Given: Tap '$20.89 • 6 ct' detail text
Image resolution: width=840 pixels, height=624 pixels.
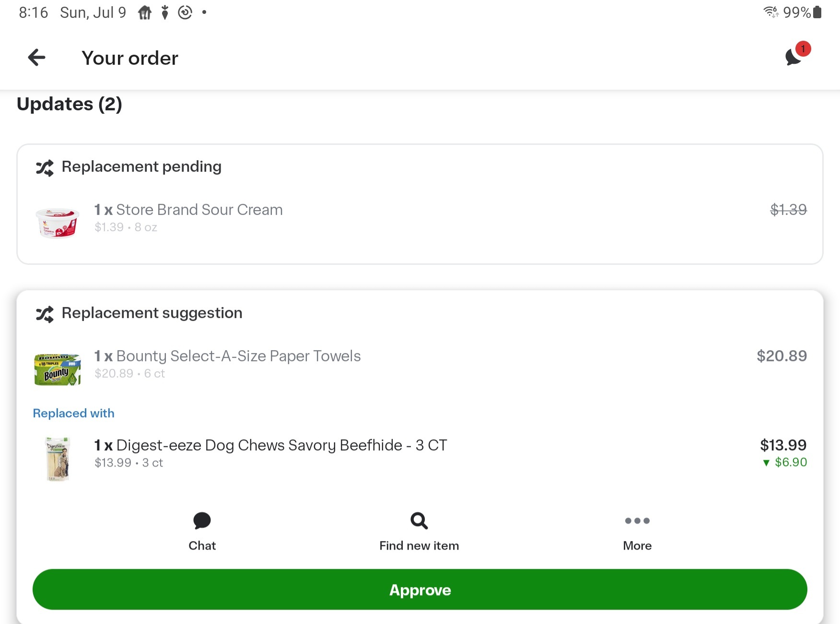Looking at the screenshot, I should coord(129,374).
